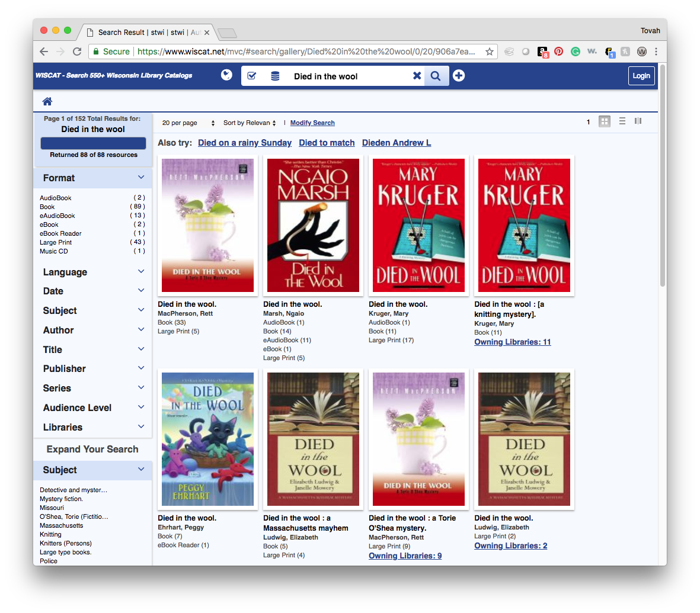Click the Modify Search link
This screenshot has height=613, width=700.
(312, 123)
